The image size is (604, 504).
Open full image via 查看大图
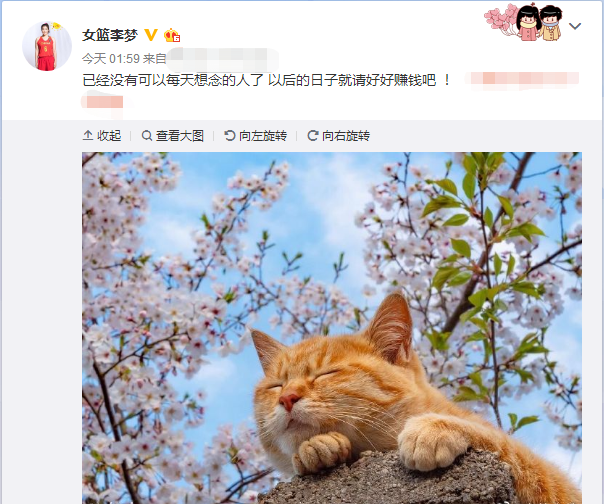tap(173, 136)
